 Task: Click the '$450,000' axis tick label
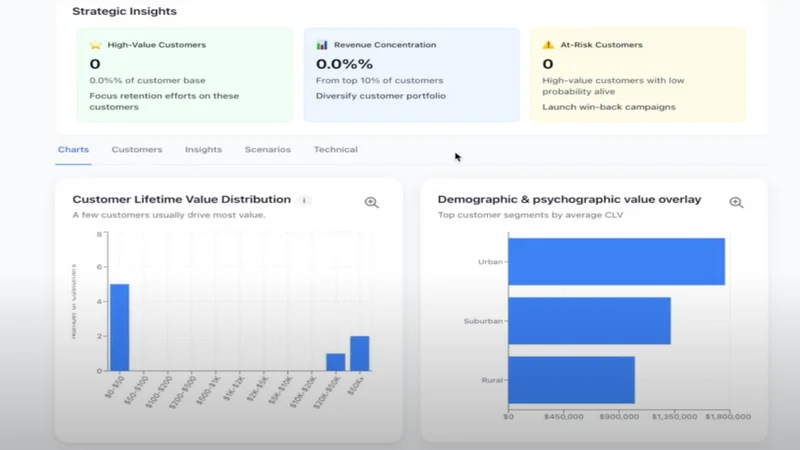tap(564, 417)
